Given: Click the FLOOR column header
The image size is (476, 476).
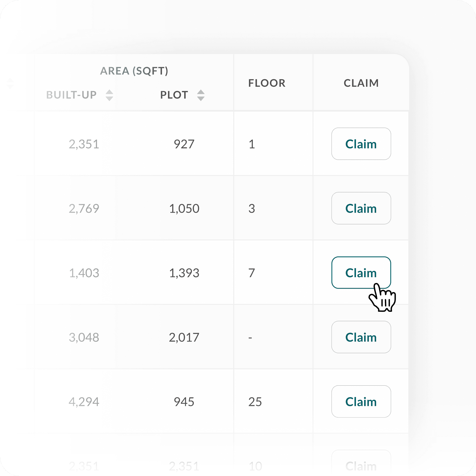Looking at the screenshot, I should 267,83.
